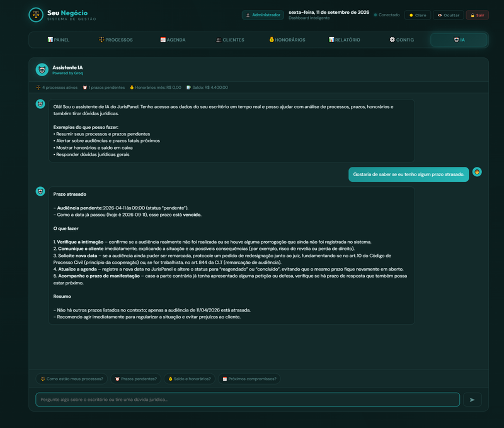Toggle Ocultar to hide values
This screenshot has width=504, height=428.
tap(449, 15)
